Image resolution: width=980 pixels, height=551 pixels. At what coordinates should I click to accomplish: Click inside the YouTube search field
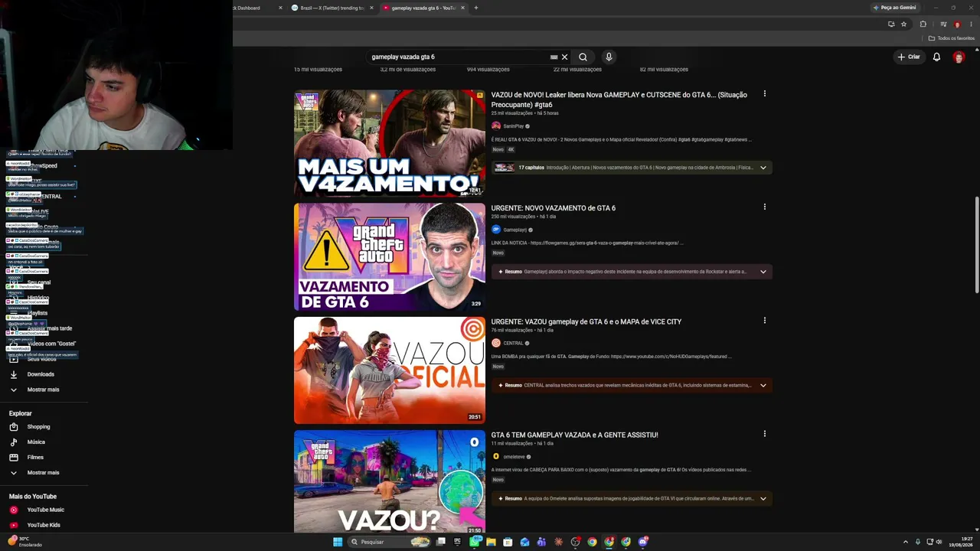click(x=458, y=57)
